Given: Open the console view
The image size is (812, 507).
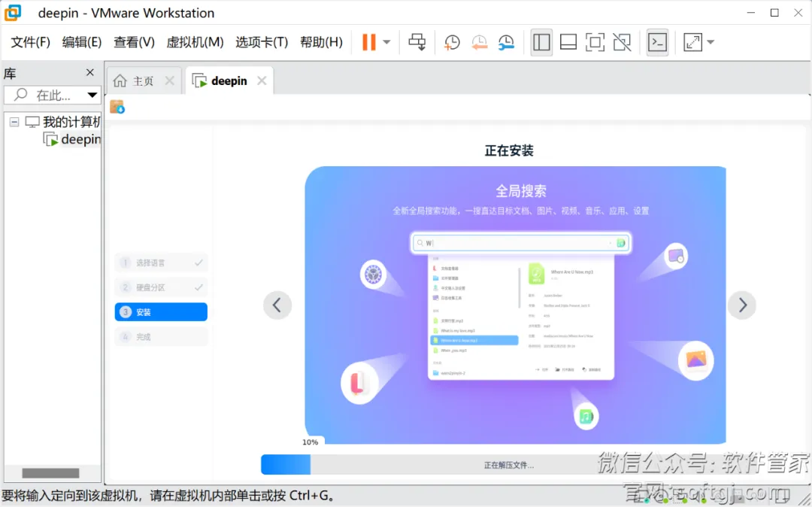Looking at the screenshot, I should (657, 42).
